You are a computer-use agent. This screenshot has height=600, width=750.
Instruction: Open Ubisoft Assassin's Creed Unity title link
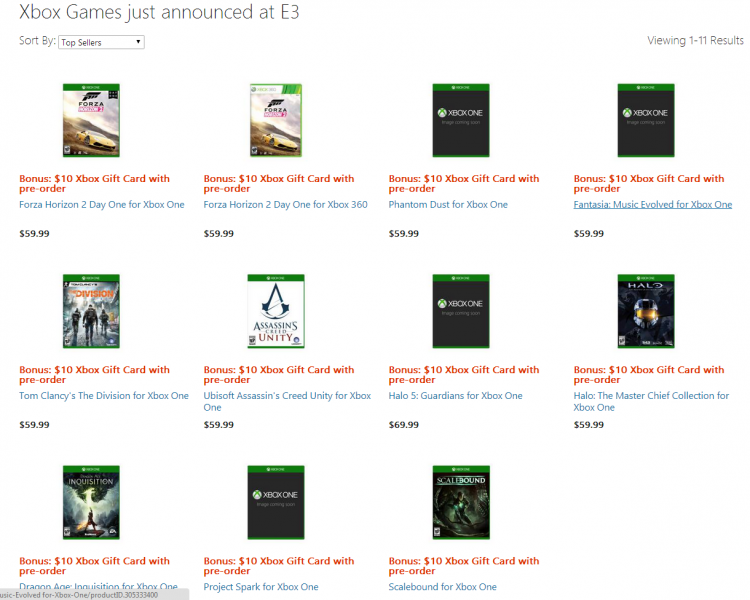coord(287,401)
